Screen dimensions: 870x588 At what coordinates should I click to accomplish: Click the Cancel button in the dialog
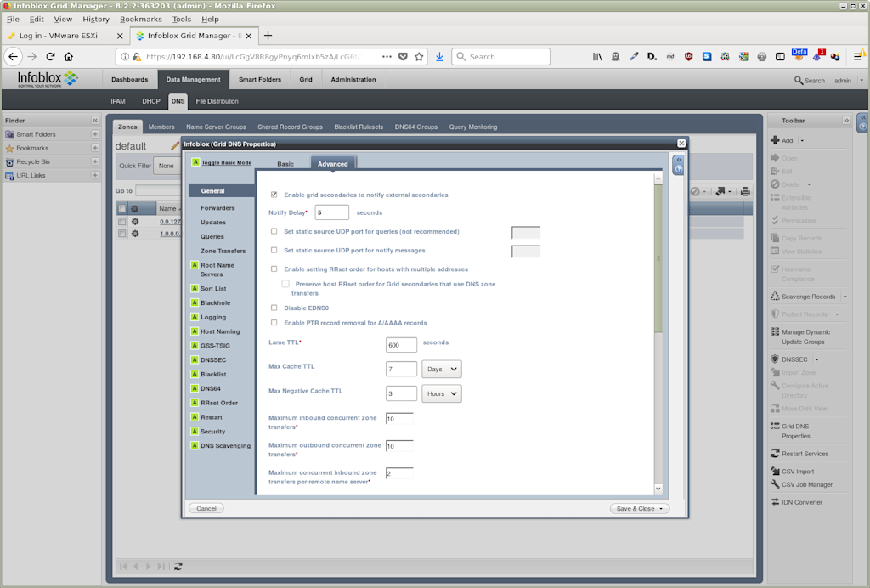(206, 508)
